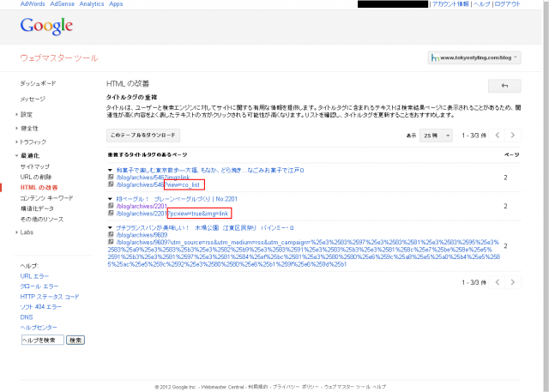This screenshot has width=549, height=392.
Task: Open the Analytics link in top bar
Action: 92,3
